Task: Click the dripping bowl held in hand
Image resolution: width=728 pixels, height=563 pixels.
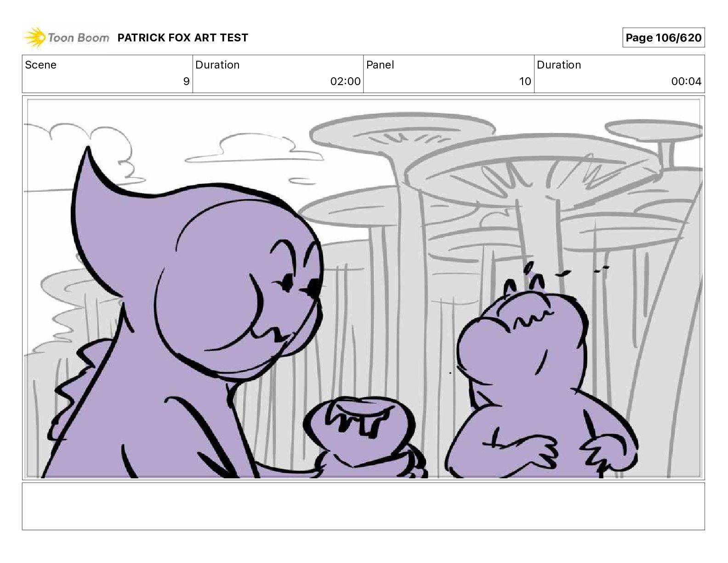Action: pos(358,425)
